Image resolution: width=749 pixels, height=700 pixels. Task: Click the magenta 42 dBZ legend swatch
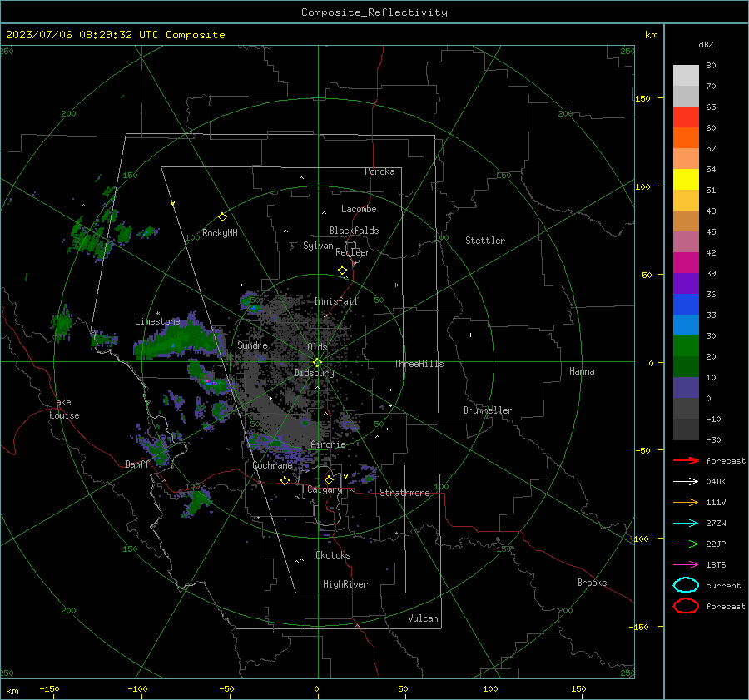tap(686, 262)
